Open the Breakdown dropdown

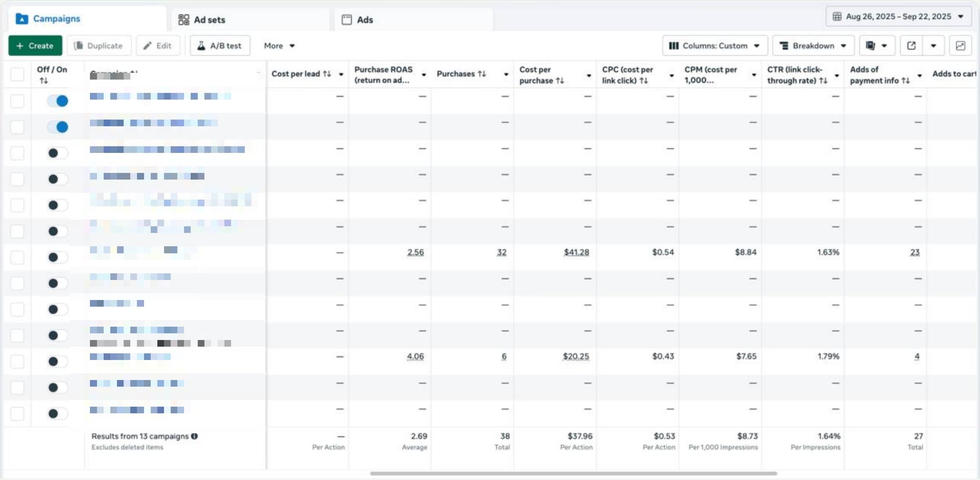[813, 46]
